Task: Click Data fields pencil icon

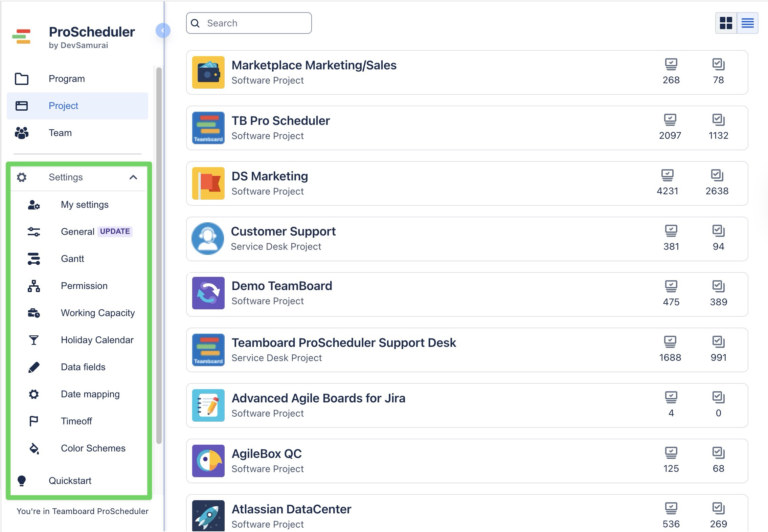Action: click(33, 367)
